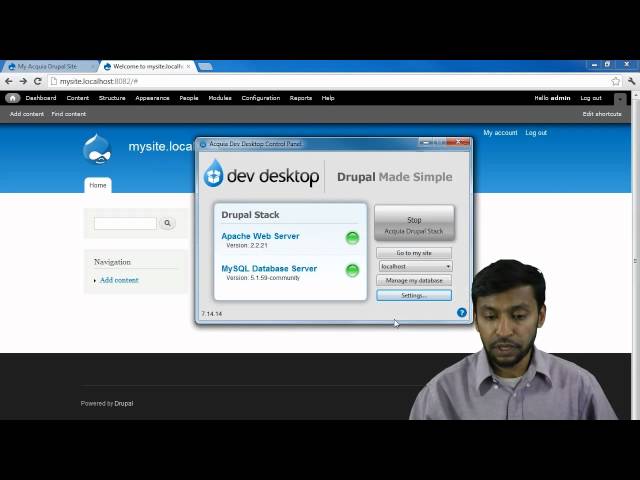Screen dimensions: 640x480
Task: Click the Find content shortcut
Action: (x=69, y=114)
